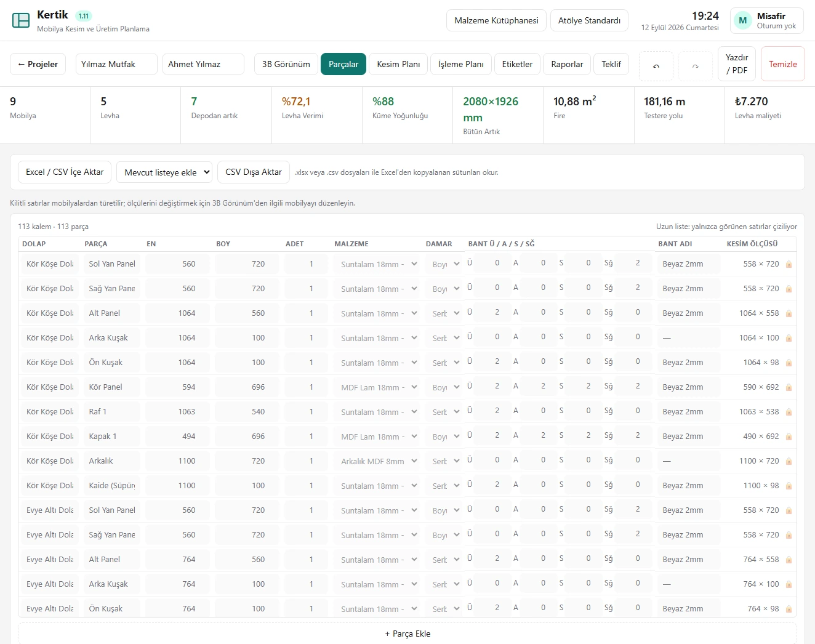Click lock icon on 764 × 100 row
Image resolution: width=815 pixels, height=644 pixels.
(x=789, y=584)
